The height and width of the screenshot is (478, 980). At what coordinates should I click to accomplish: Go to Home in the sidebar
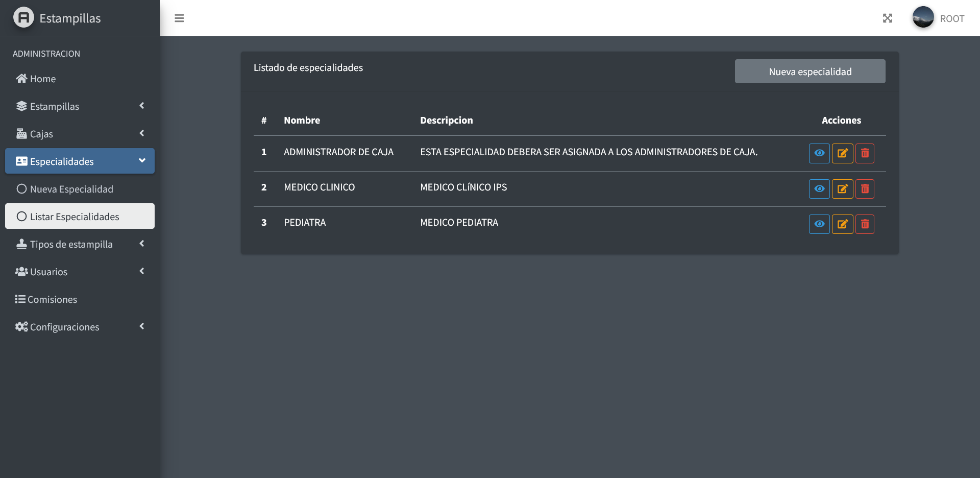tap(43, 79)
